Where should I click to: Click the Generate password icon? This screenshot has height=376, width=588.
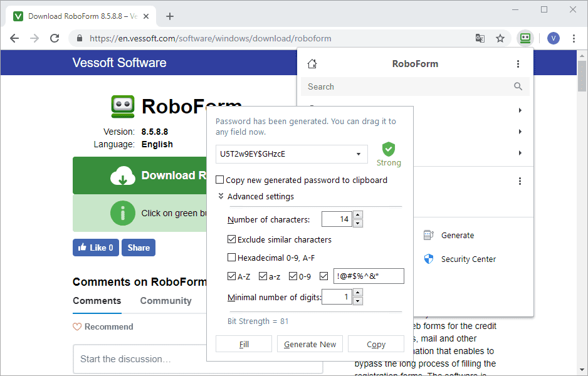coord(428,235)
